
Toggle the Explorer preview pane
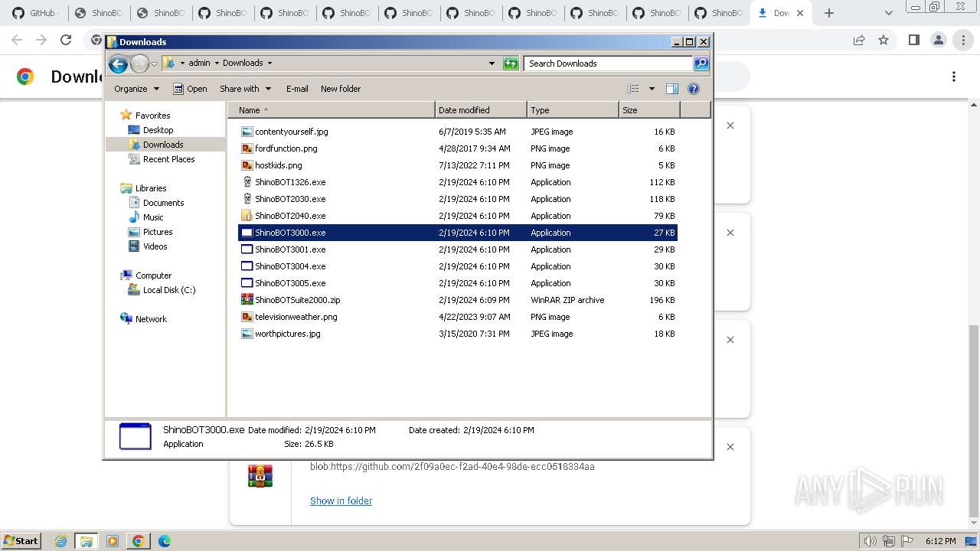point(671,89)
